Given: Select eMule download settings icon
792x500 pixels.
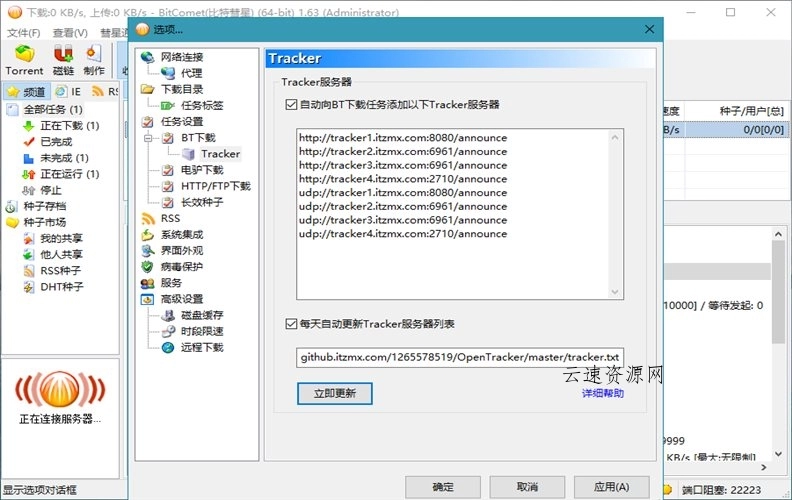Looking at the screenshot, I should (168, 170).
